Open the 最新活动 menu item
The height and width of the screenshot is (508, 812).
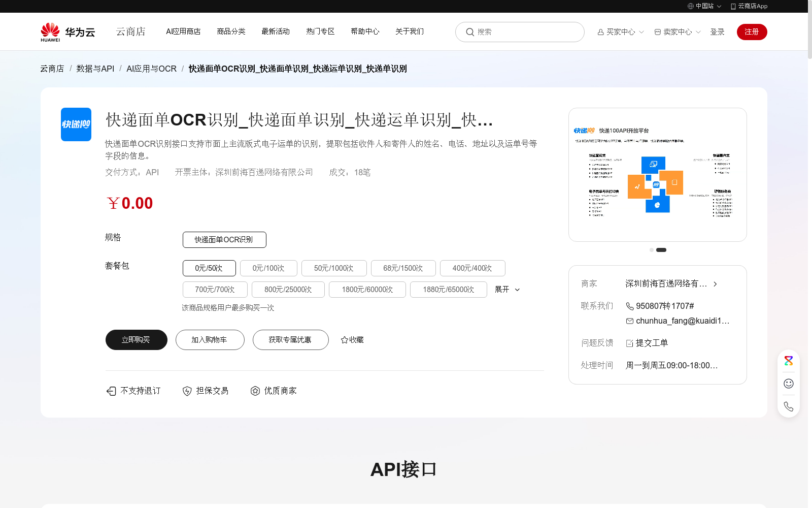point(276,31)
